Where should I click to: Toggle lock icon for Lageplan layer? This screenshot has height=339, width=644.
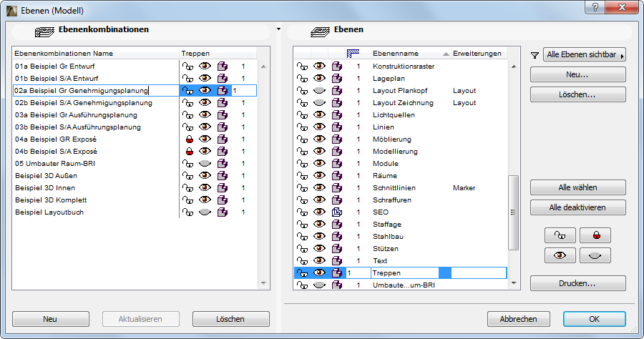(302, 79)
